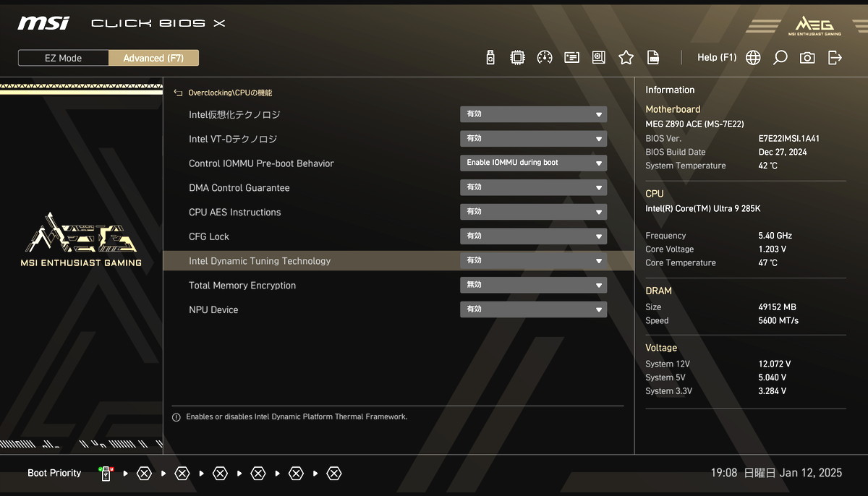The image size is (868, 496).
Task: Click the Intel(R) Core(TM) Ultra 9 285K text
Action: [x=703, y=209]
